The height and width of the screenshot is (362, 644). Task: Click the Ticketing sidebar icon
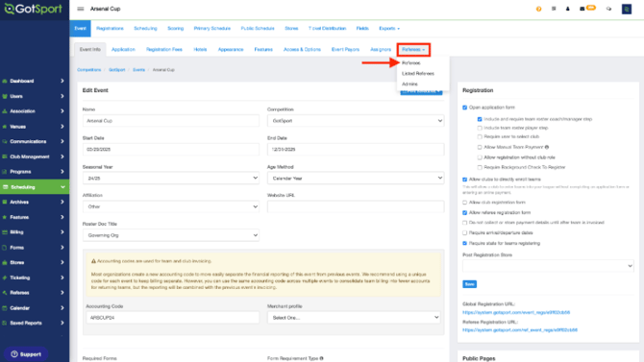5,278
